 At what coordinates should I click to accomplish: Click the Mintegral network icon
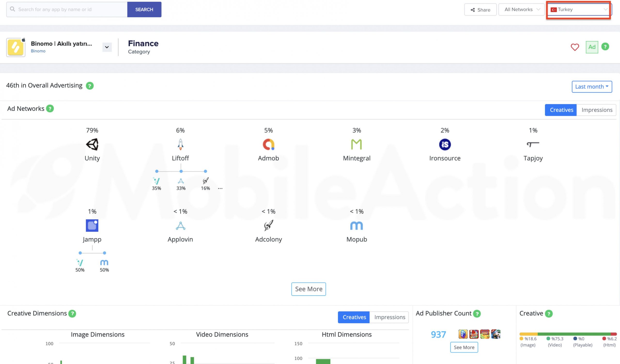pyautogui.click(x=356, y=144)
